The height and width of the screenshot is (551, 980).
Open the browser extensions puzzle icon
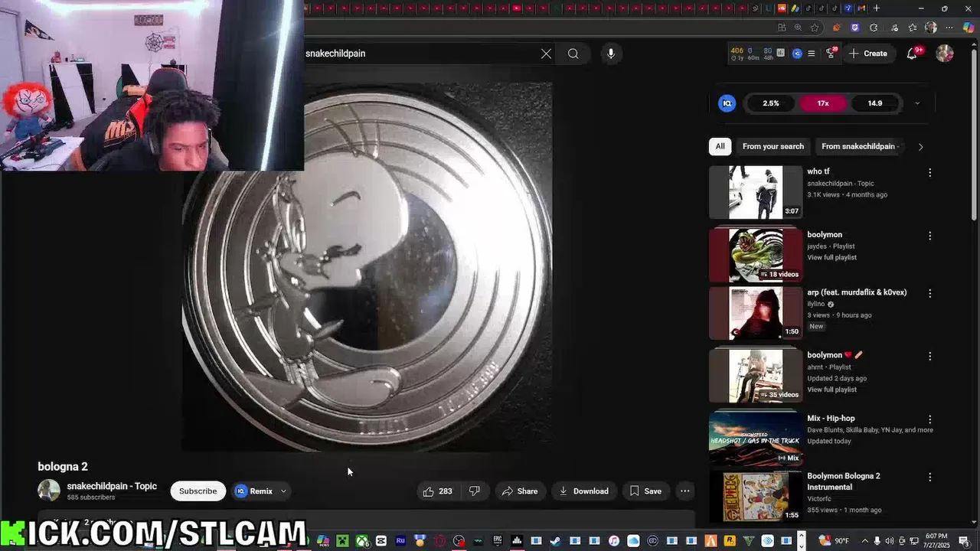coord(874,28)
